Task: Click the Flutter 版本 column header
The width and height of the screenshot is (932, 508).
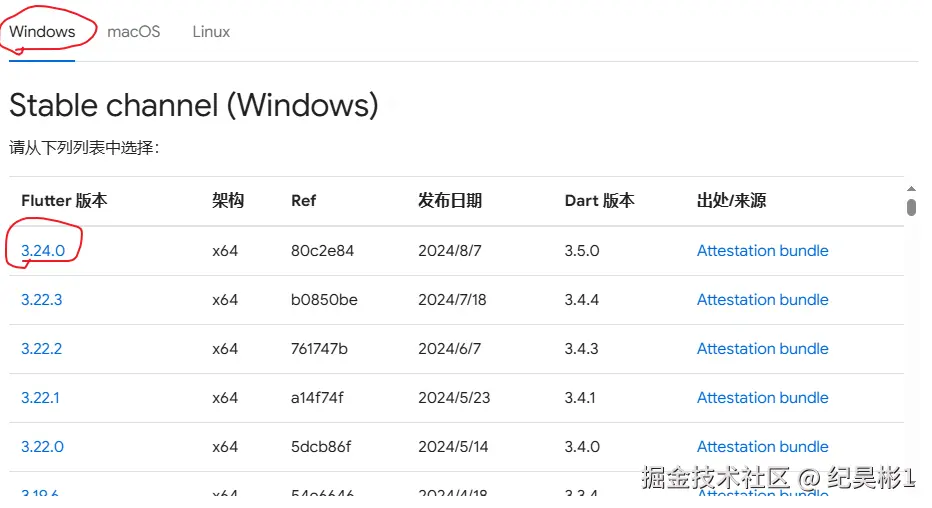Action: 64,200
